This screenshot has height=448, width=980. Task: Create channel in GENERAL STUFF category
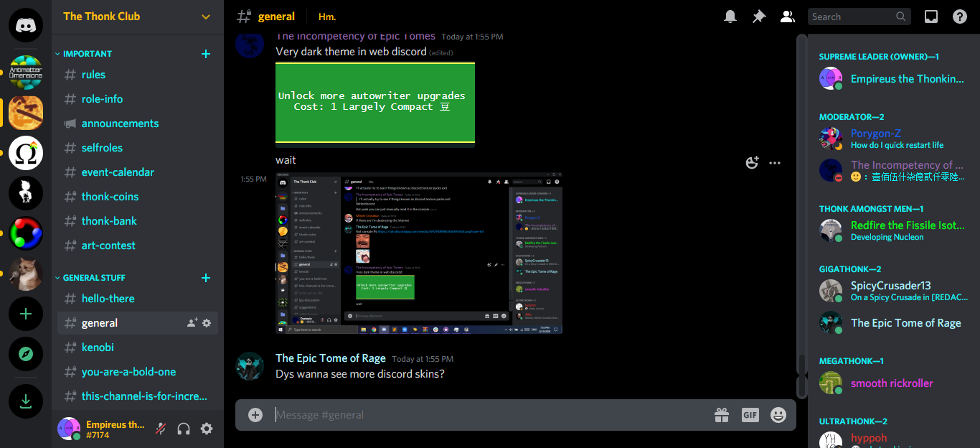[206, 278]
